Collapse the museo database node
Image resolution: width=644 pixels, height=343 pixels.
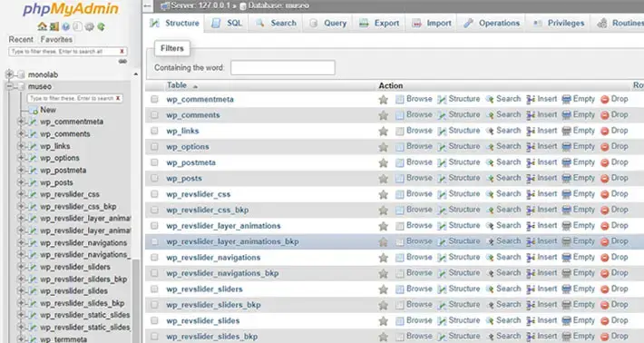point(9,86)
